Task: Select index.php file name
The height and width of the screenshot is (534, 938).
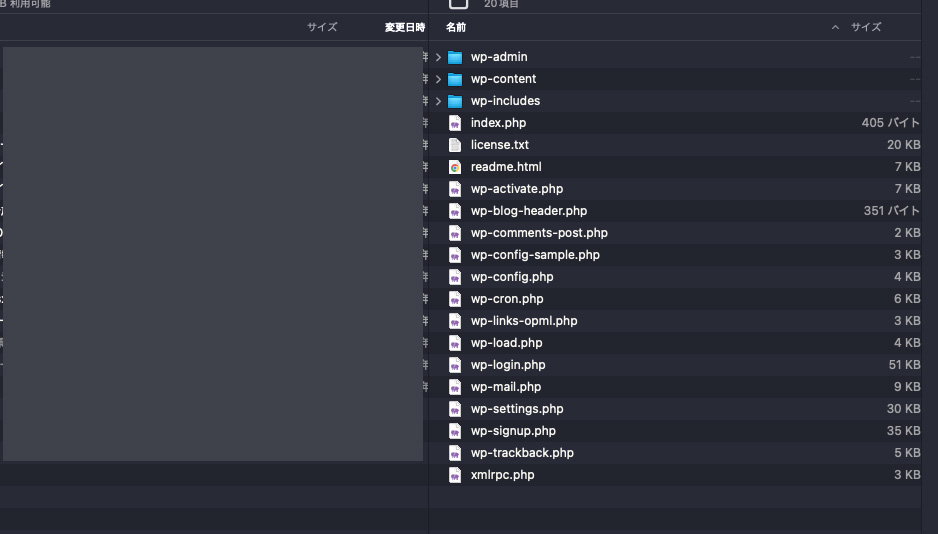Action: point(498,123)
